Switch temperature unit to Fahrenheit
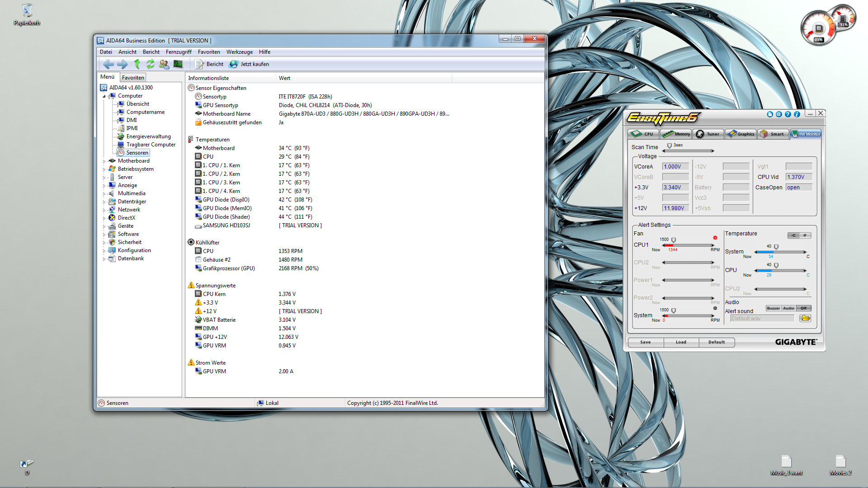868x488 pixels. click(805, 235)
